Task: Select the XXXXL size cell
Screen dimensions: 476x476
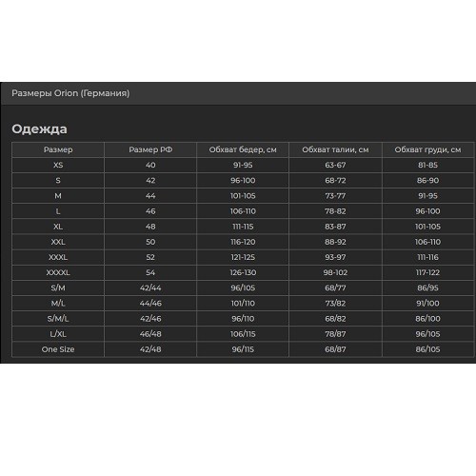Action: [x=58, y=272]
